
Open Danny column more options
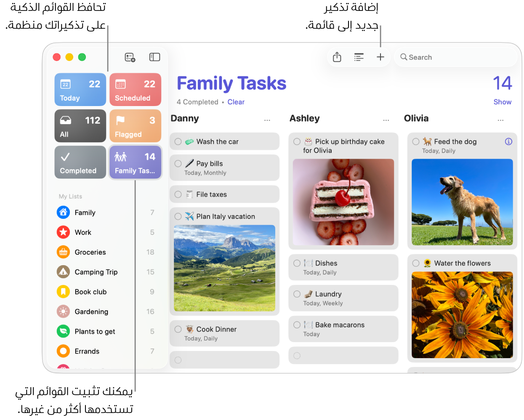(267, 120)
